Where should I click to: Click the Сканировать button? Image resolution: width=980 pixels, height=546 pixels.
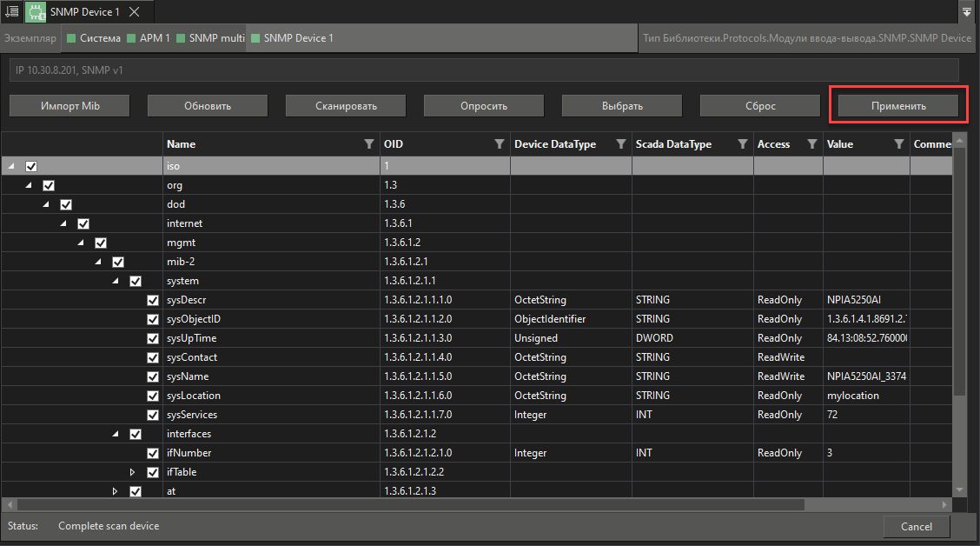[345, 104]
